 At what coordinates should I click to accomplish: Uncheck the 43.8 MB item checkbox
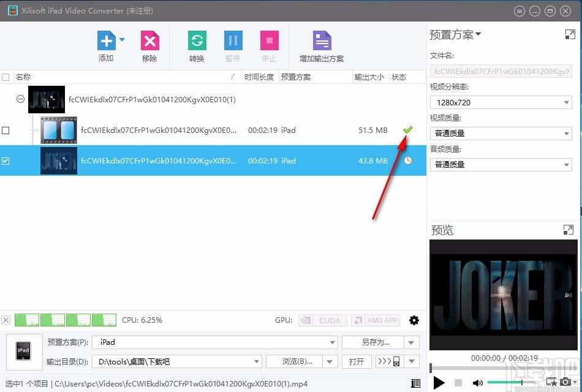click(6, 160)
